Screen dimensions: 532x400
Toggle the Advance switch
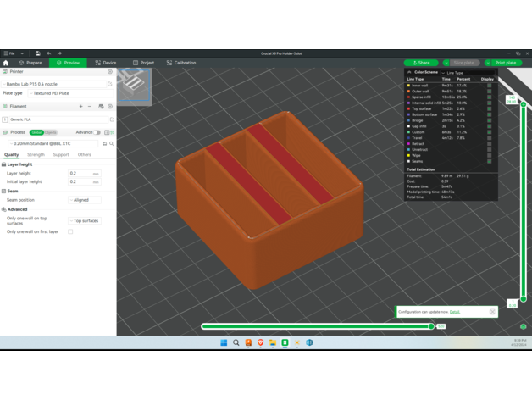(x=97, y=132)
